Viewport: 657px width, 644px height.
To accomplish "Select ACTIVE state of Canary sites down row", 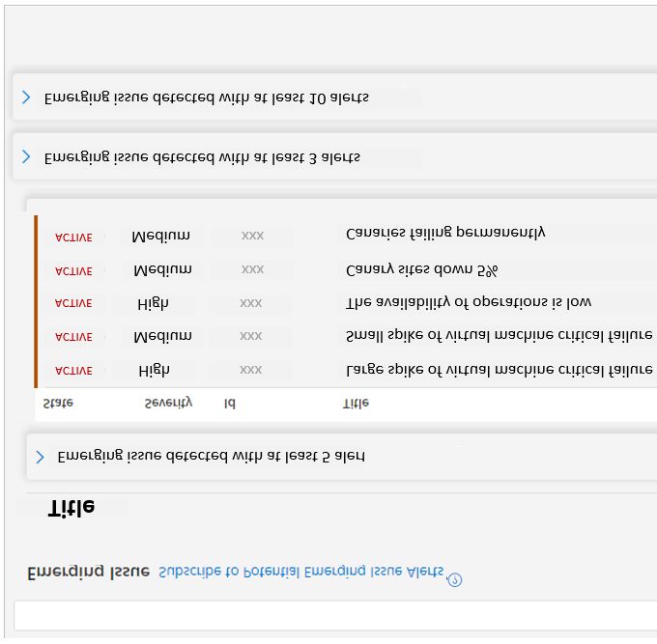I will [73, 271].
